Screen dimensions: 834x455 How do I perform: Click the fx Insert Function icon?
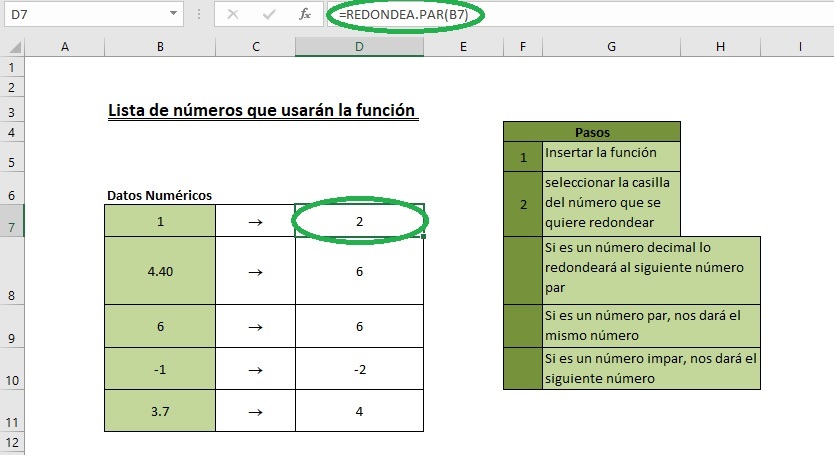point(305,15)
